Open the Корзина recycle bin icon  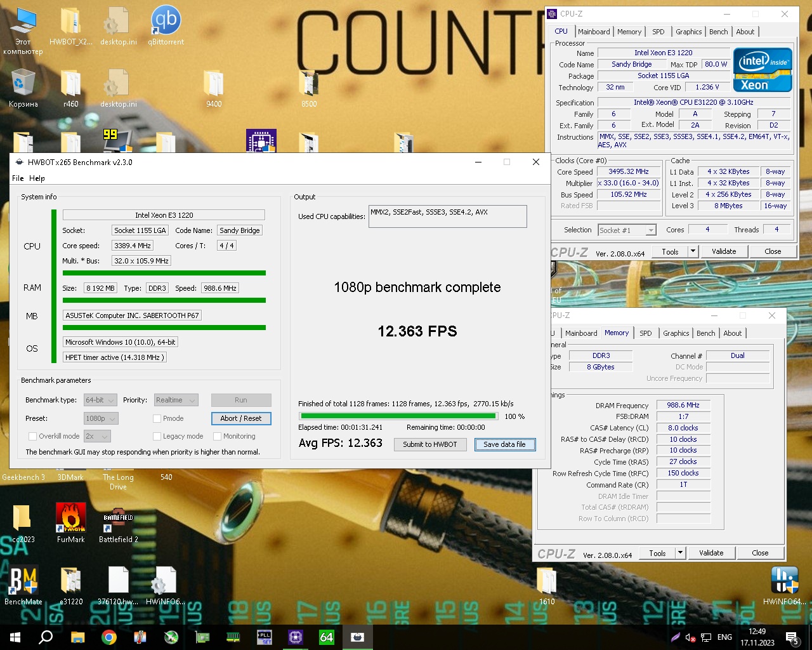pos(23,88)
